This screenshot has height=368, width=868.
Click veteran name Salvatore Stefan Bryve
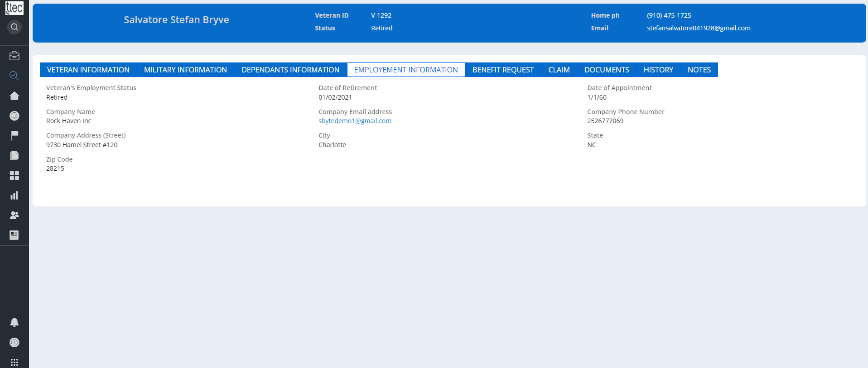176,20
